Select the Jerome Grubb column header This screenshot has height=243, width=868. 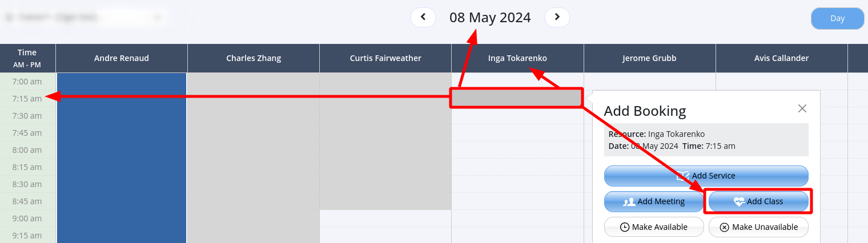(x=649, y=58)
